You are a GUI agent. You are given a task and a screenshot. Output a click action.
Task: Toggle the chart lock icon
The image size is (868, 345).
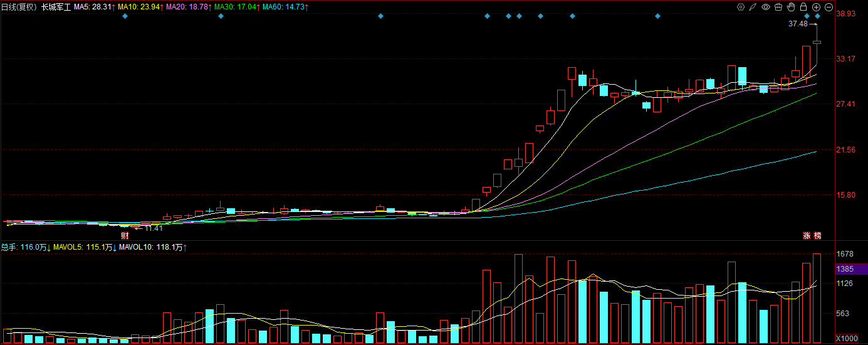point(803,7)
